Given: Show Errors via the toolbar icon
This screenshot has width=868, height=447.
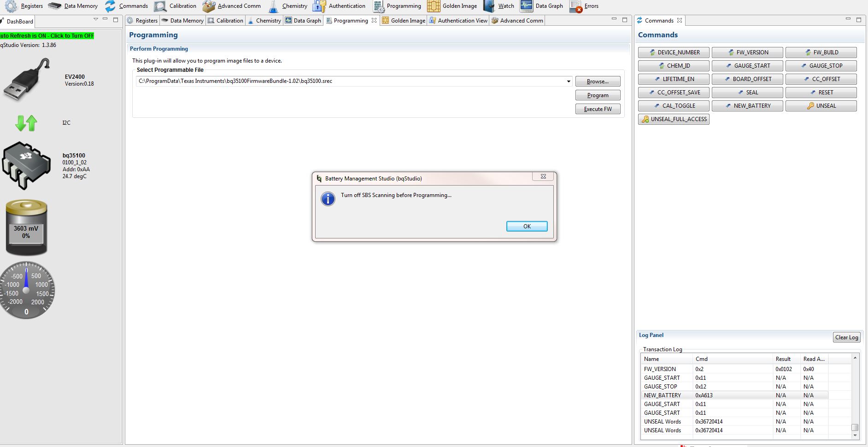Looking at the screenshot, I should pos(576,6).
